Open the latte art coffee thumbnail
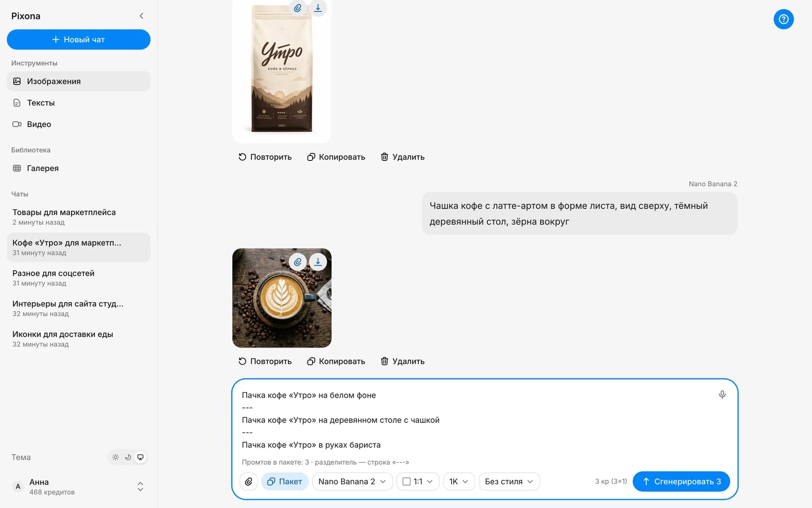Screen dimensions: 812x508 [282, 298]
